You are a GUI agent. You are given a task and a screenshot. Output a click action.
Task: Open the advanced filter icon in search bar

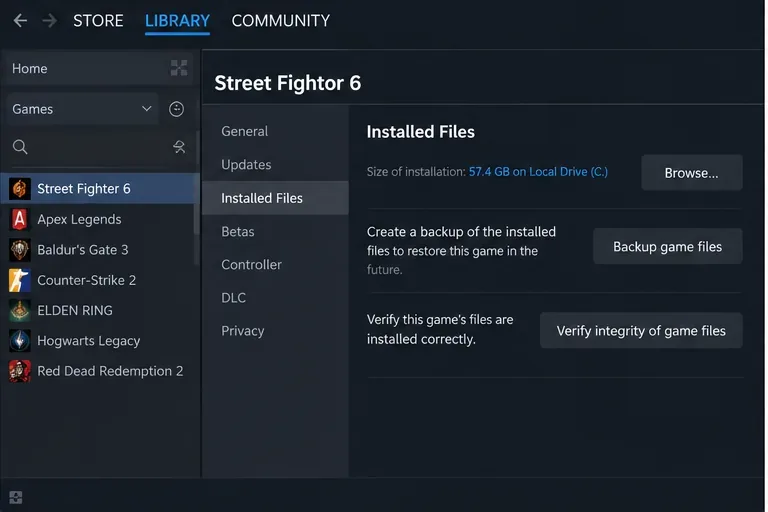pos(179,146)
